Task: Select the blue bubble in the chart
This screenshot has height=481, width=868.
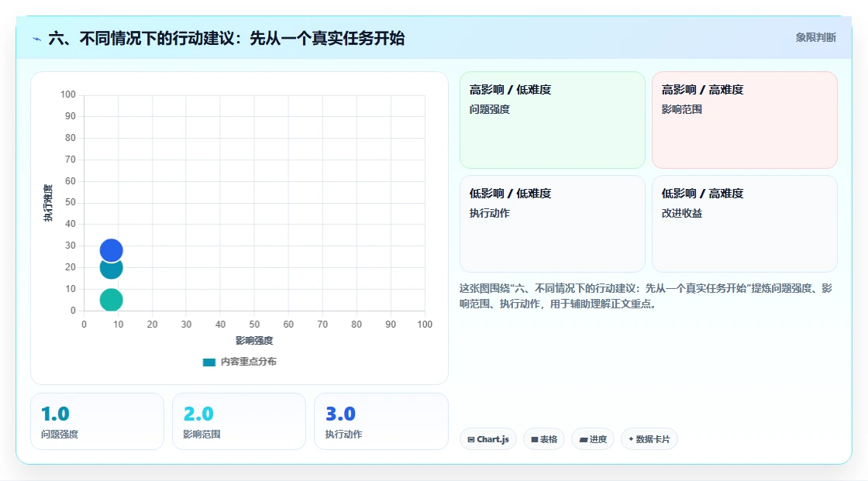Action: 112,250
